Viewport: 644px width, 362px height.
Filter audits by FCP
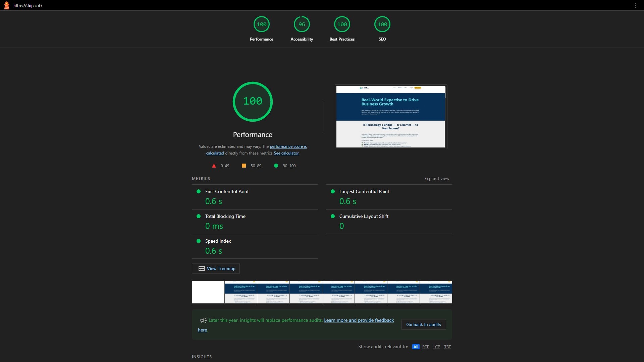coord(426,347)
